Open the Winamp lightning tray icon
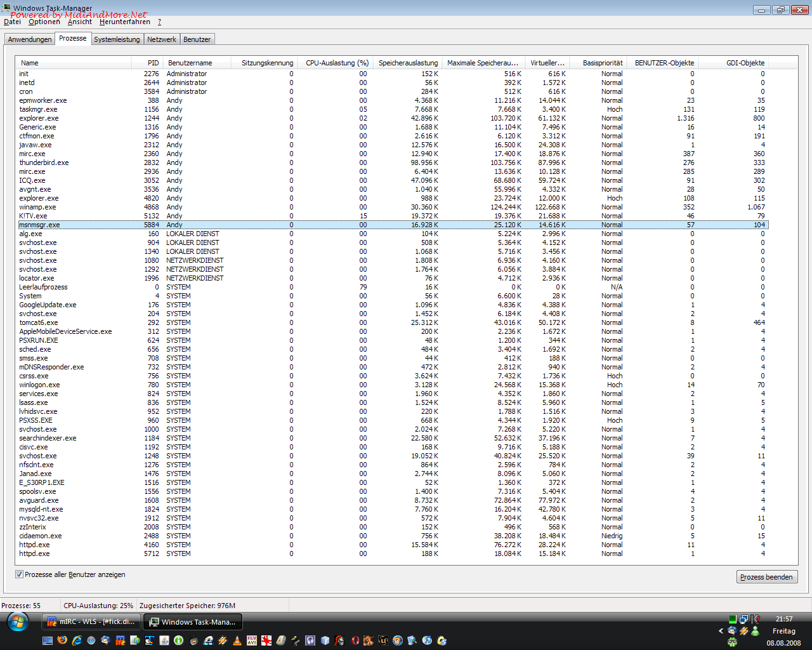 pos(743,631)
